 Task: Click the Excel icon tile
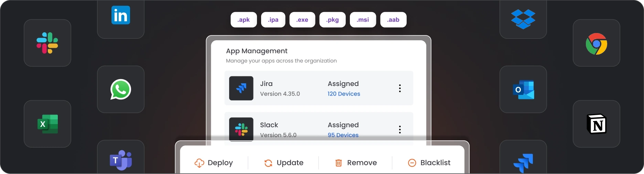point(47,124)
